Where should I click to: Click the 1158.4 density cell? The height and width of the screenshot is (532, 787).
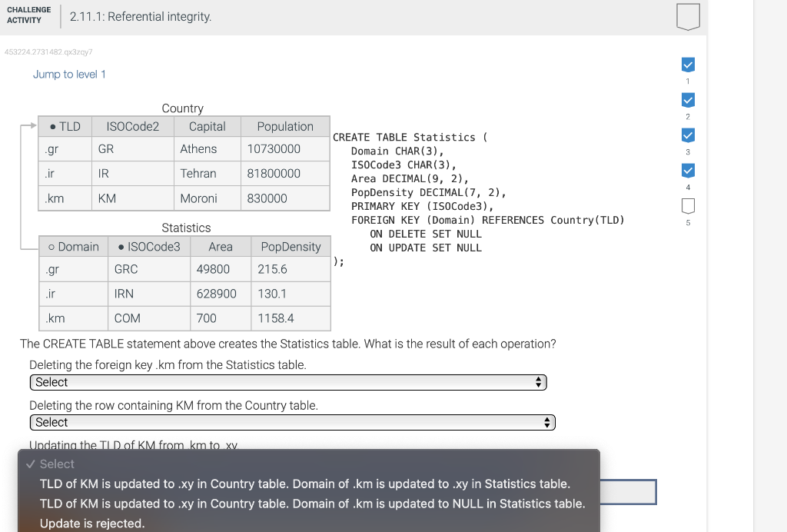click(291, 318)
